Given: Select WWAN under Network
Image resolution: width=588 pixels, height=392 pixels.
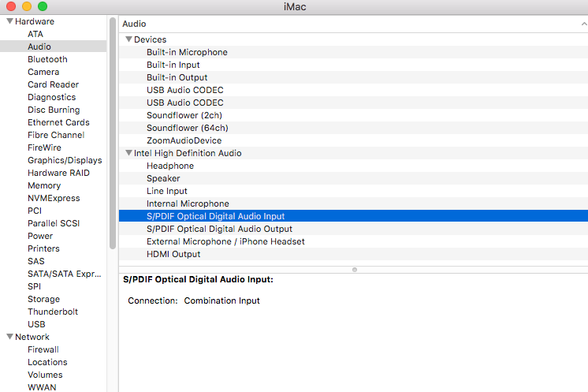Looking at the screenshot, I should pos(42,387).
